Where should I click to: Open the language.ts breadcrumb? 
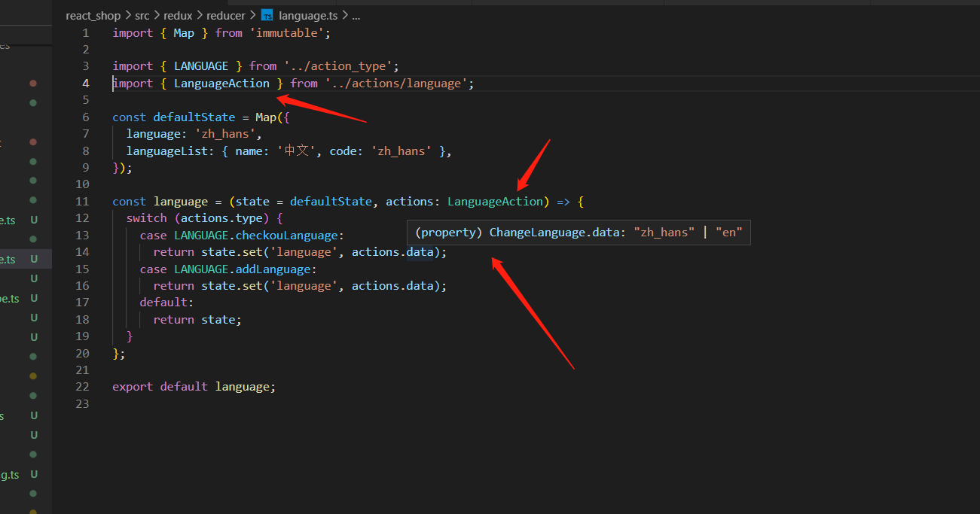coord(308,15)
